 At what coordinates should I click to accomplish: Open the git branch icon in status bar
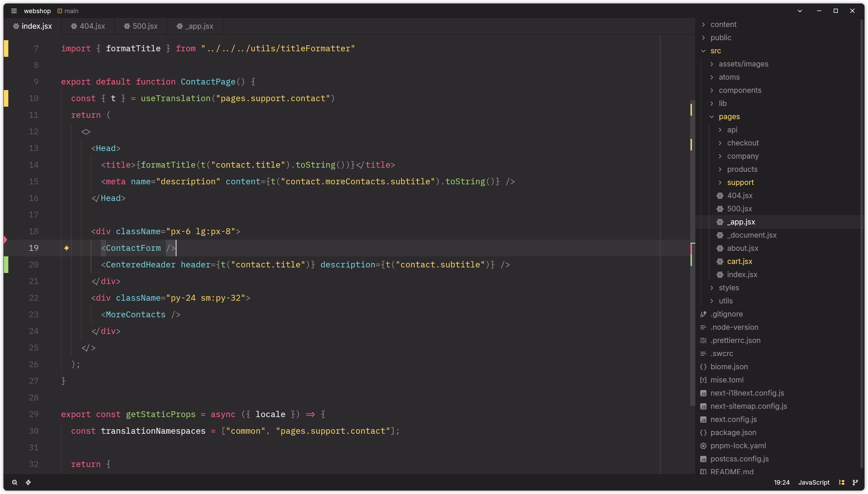coord(855,482)
